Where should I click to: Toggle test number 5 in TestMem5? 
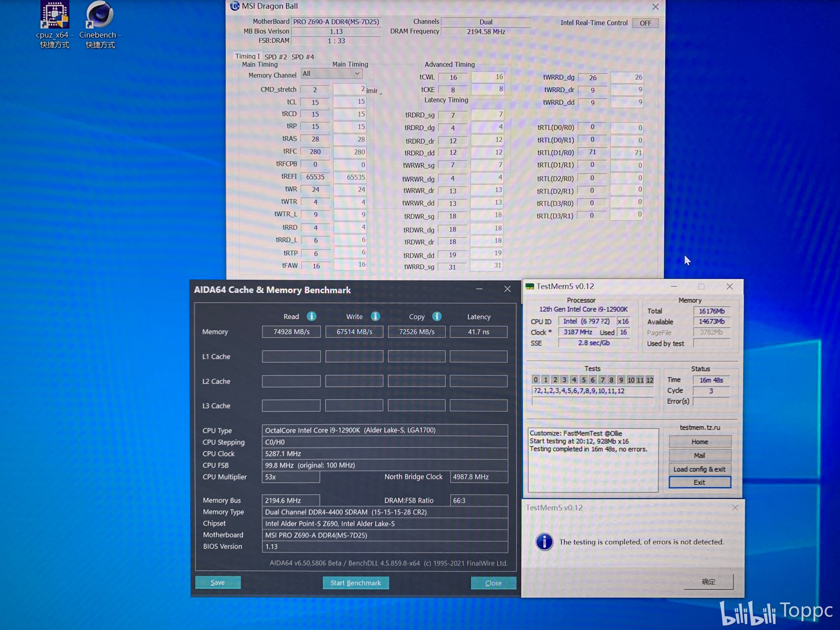pos(583,380)
